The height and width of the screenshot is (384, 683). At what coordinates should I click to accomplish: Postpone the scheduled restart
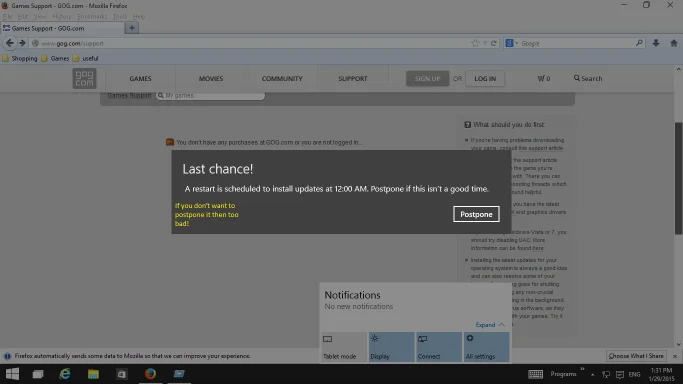coord(476,214)
